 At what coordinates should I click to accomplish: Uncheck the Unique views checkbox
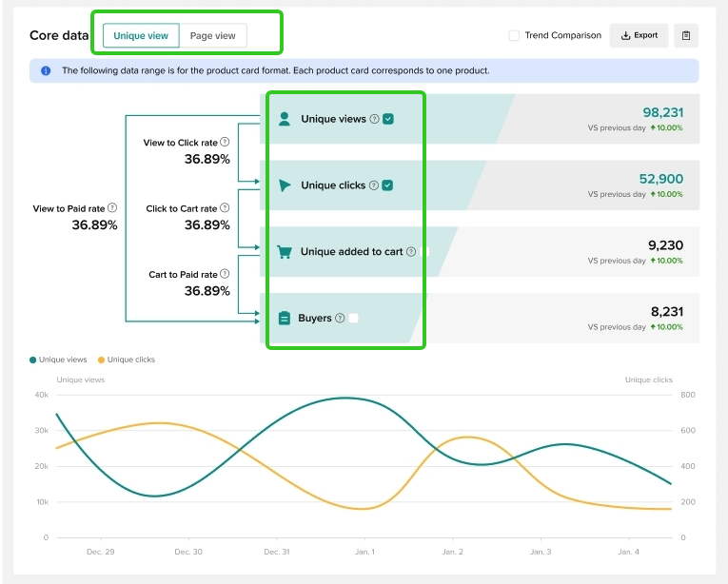[x=388, y=119]
